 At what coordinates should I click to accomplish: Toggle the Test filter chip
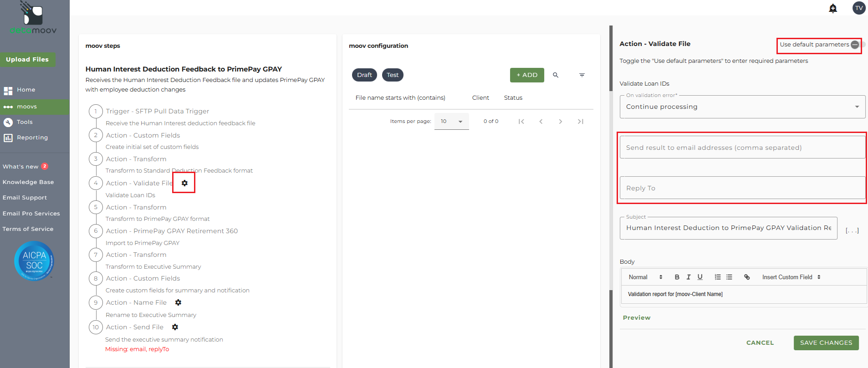coord(393,75)
